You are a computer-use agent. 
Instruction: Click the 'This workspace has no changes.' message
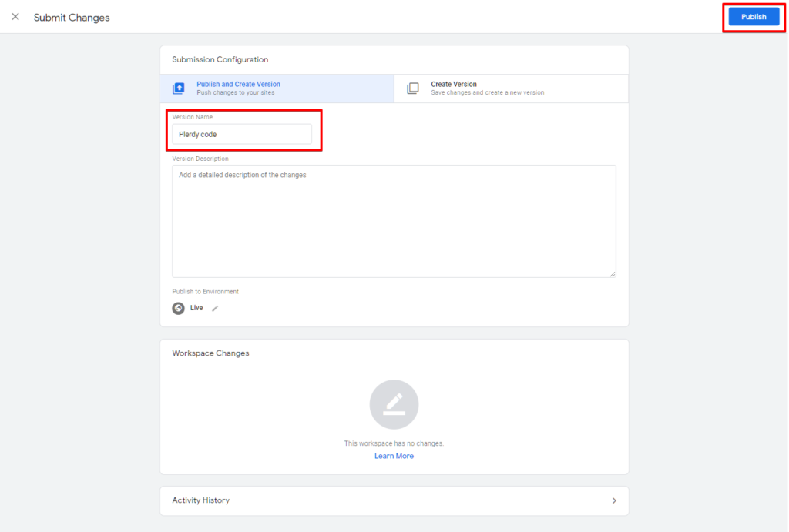(x=394, y=443)
